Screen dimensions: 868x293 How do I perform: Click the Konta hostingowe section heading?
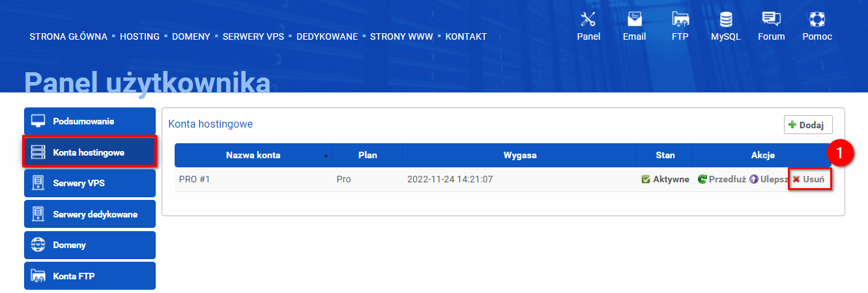click(x=210, y=124)
